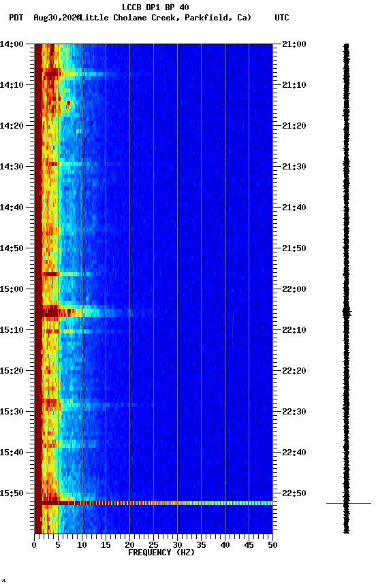Click the 15:30 PDT time label

click(12, 412)
